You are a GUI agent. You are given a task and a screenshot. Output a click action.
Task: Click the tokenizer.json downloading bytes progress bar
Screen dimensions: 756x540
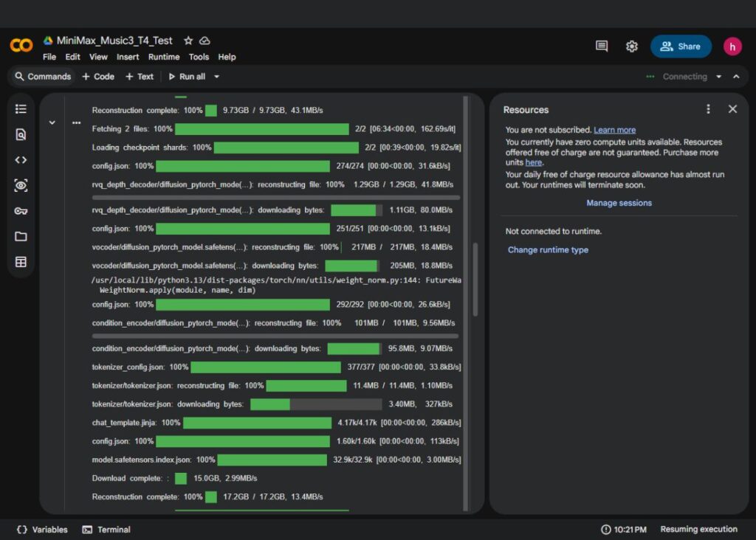[316, 404]
